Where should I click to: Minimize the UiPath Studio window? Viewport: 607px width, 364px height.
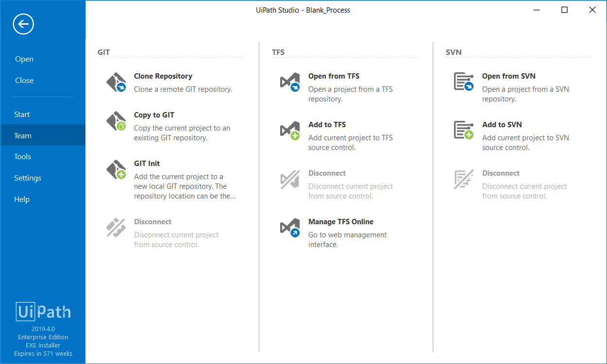(x=536, y=10)
